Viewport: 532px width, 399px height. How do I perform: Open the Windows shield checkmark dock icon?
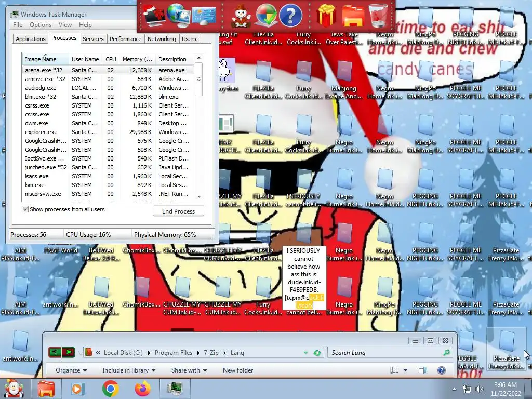pyautogui.click(x=265, y=16)
